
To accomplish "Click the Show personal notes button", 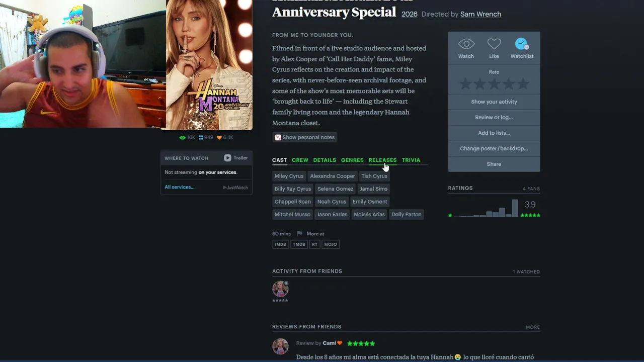I will 304,137.
